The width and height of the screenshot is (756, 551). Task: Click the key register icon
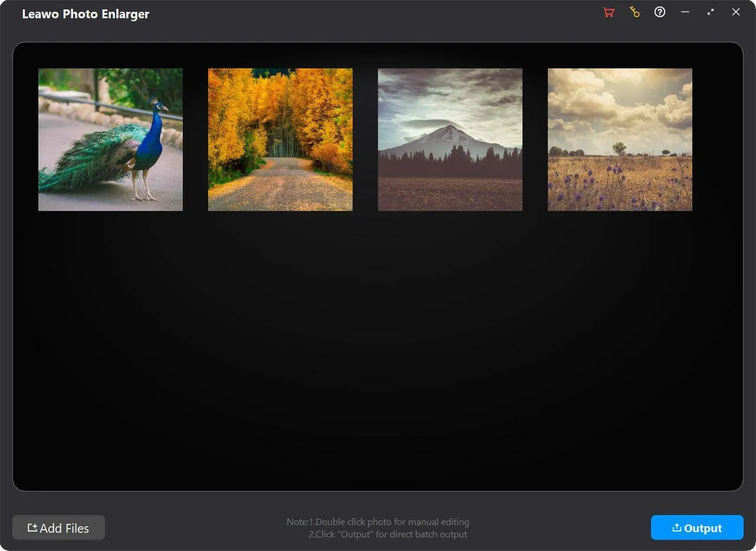point(635,12)
